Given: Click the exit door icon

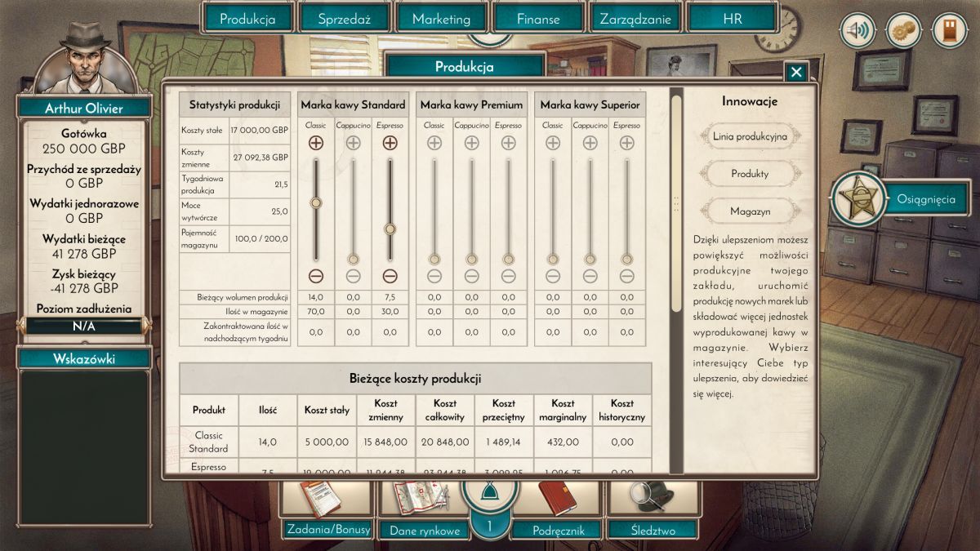Looking at the screenshot, I should (949, 31).
